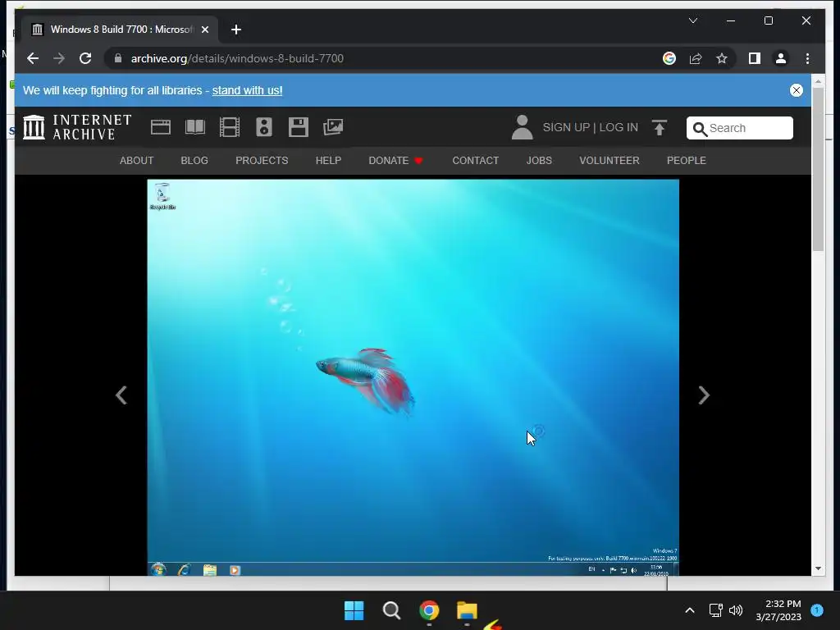Open the JOBS menu item
Image resolution: width=840 pixels, height=630 pixels.
point(539,160)
